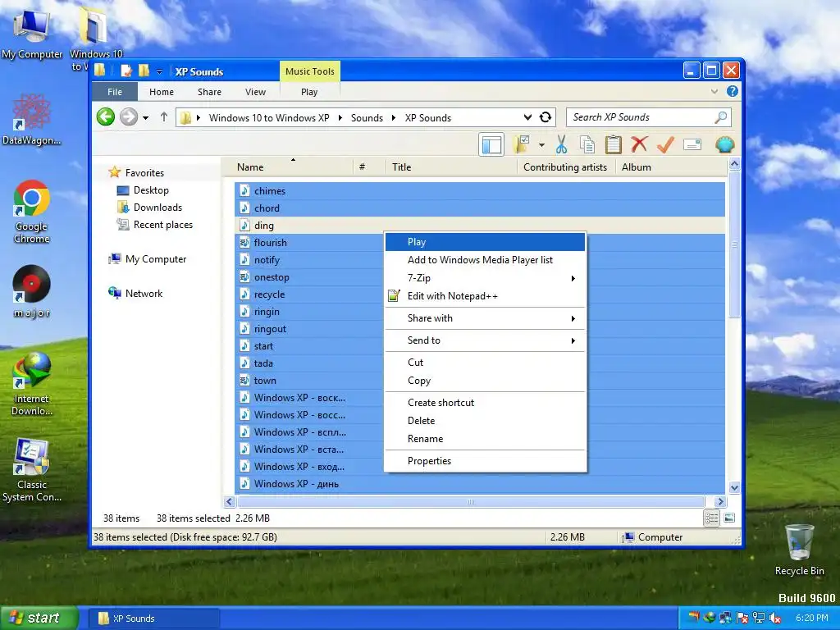
Task: Open Classic System Control desktop shortcut
Action: [32, 470]
